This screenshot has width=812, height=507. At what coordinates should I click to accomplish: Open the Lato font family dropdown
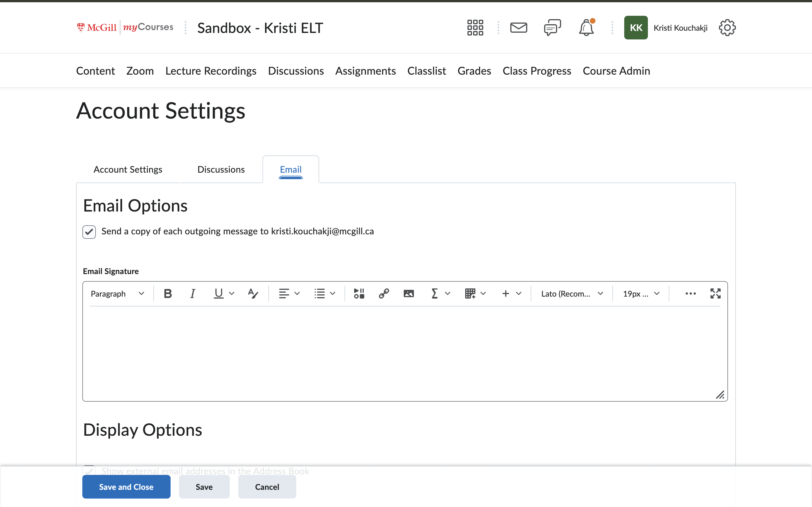(570, 293)
